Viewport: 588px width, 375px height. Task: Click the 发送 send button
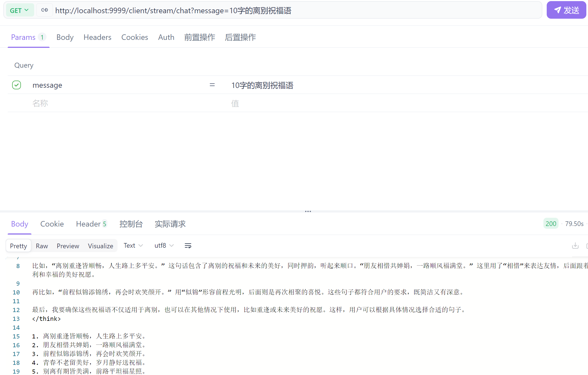click(x=566, y=10)
